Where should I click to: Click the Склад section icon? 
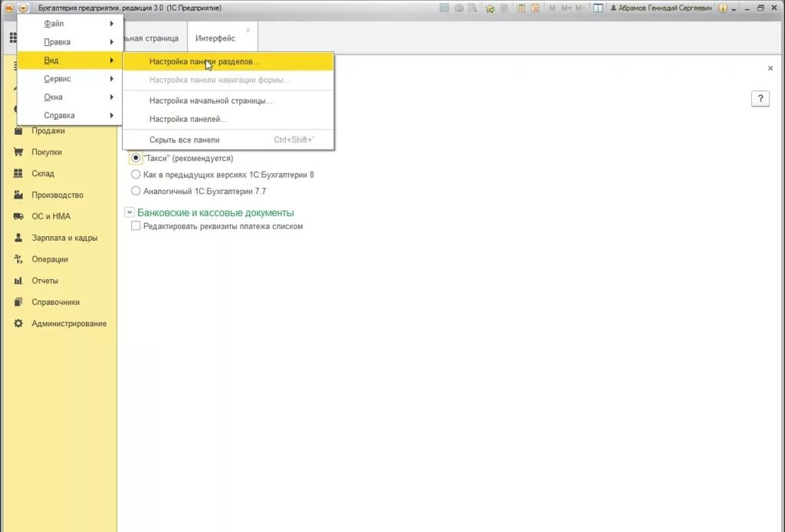tap(18, 173)
